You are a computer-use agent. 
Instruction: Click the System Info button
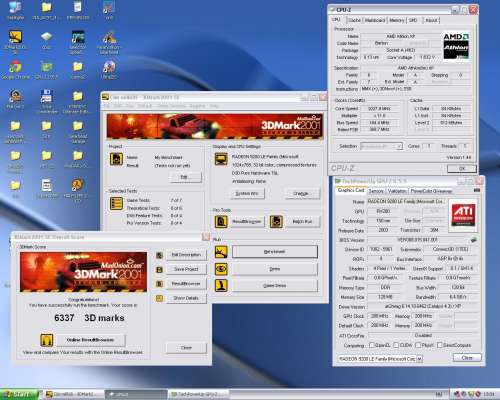tap(247, 194)
